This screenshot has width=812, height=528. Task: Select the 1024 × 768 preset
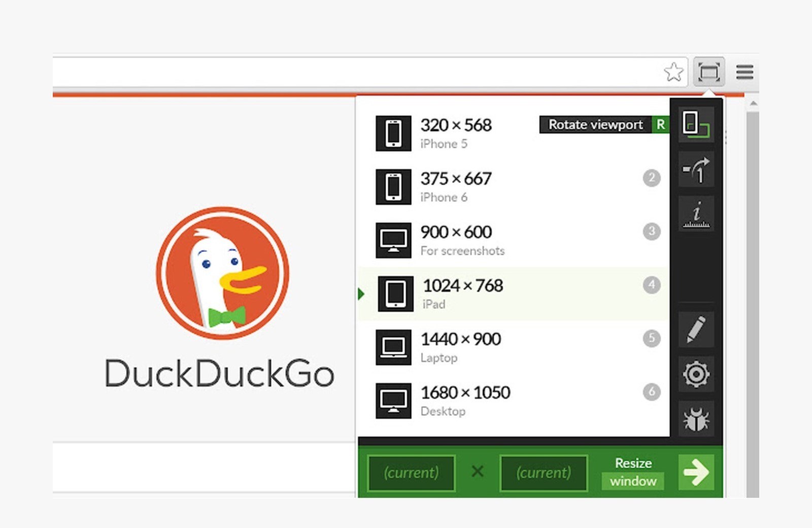[514, 294]
